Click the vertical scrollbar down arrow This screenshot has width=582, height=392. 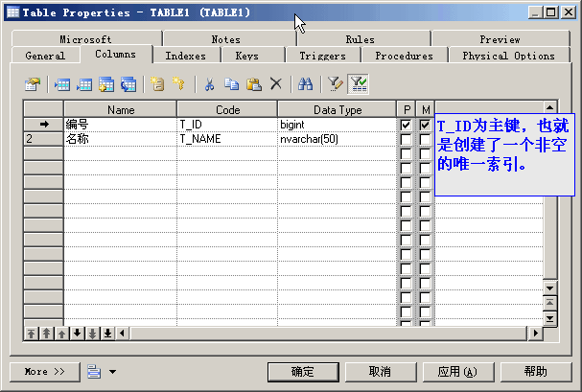tap(550, 288)
